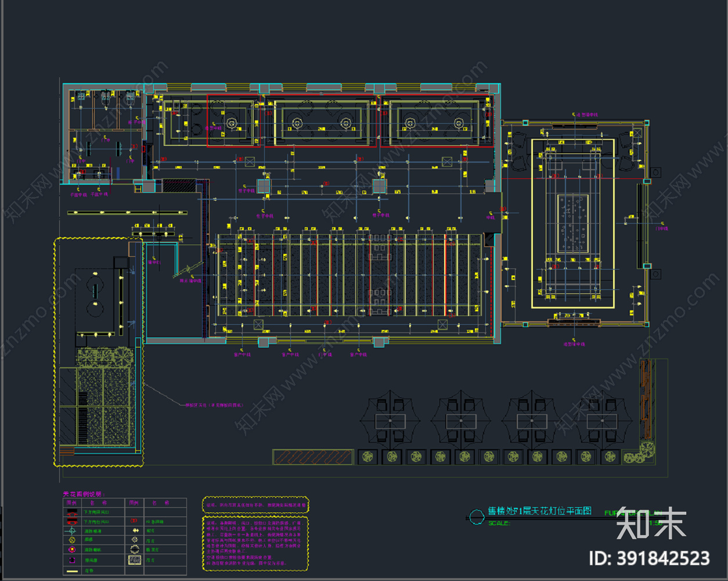Select the orange hatched rectangle below the plan
Screen dimensions: 728x581
[313, 457]
